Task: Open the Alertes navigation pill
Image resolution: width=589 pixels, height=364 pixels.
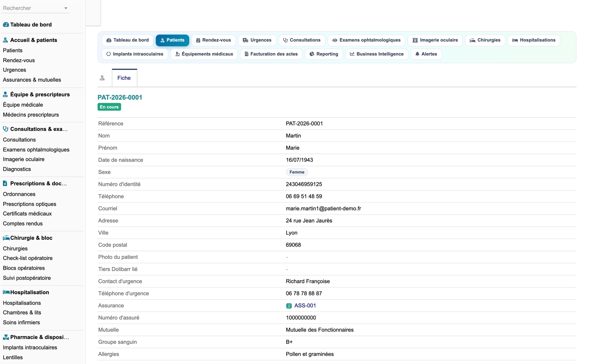Action: (426, 54)
